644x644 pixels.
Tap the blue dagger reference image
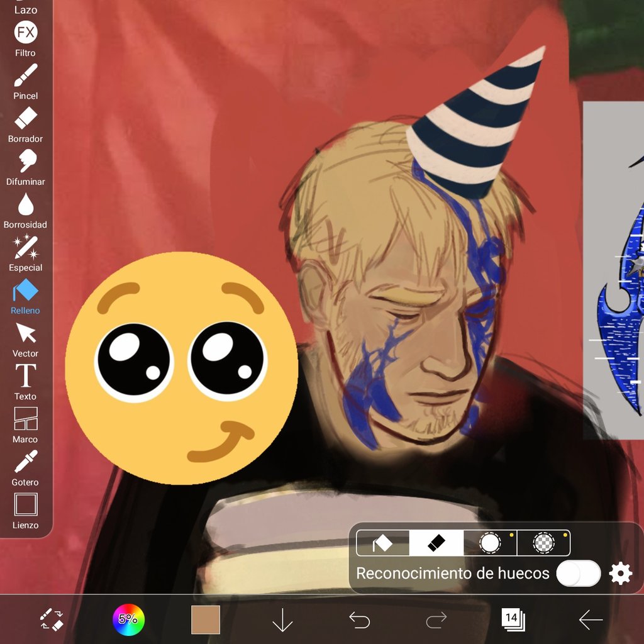(x=614, y=270)
